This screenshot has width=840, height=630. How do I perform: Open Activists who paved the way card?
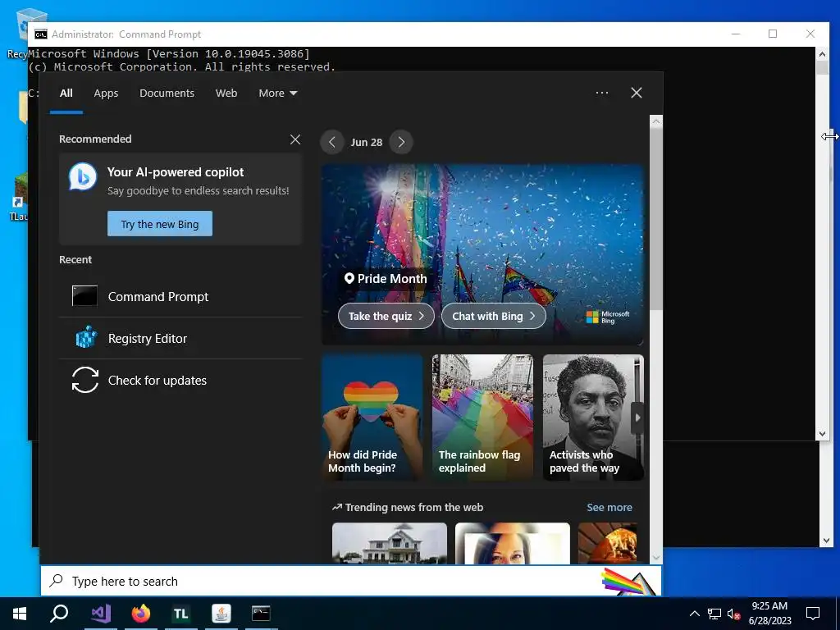(x=592, y=418)
